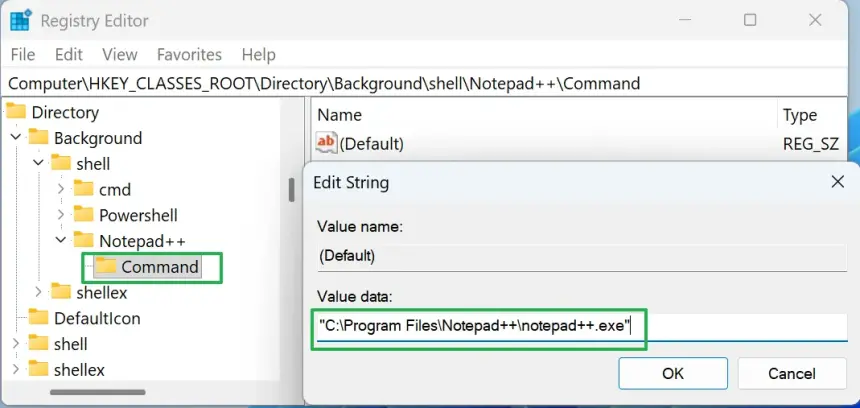Expand the Powershell key
860x408 pixels.
tap(61, 215)
